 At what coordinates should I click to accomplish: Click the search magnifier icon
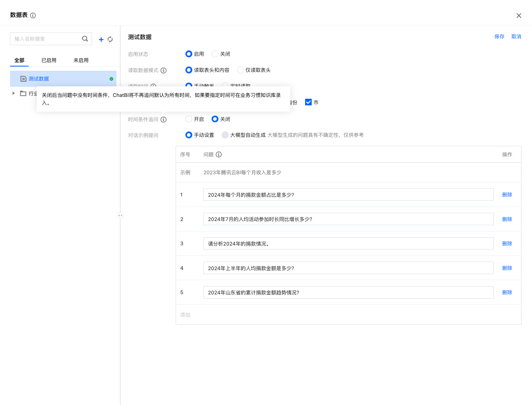85,39
